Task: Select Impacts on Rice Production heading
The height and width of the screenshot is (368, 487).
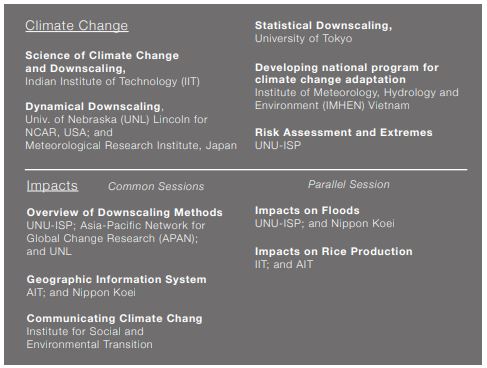Action: click(x=334, y=251)
